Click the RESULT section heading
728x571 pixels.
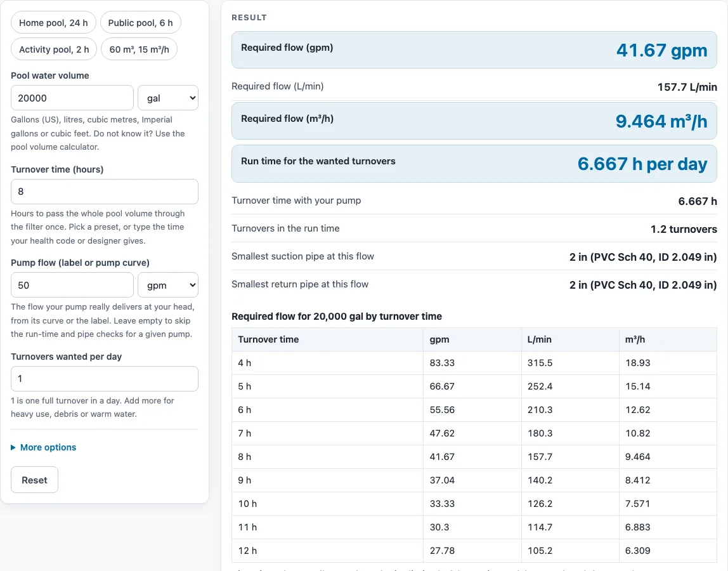[x=249, y=18]
